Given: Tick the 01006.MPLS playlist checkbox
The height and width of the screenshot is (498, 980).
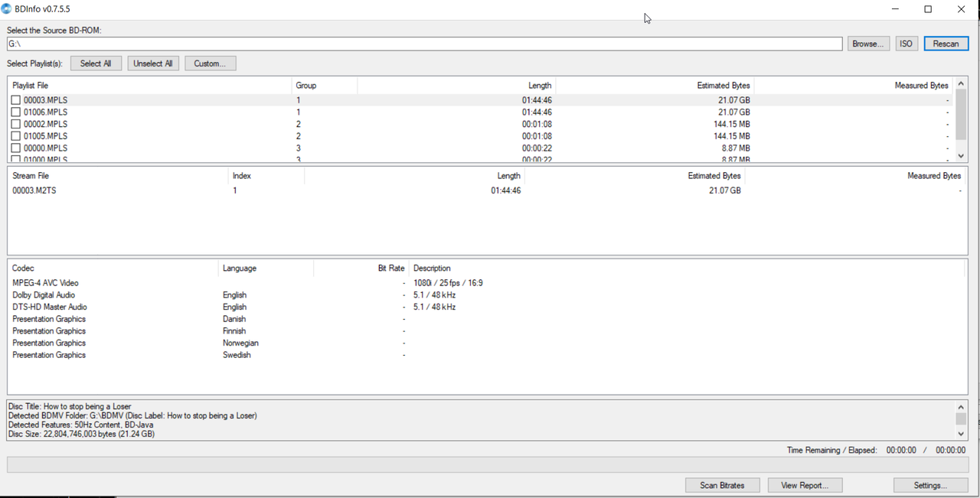Looking at the screenshot, I should coord(16,112).
